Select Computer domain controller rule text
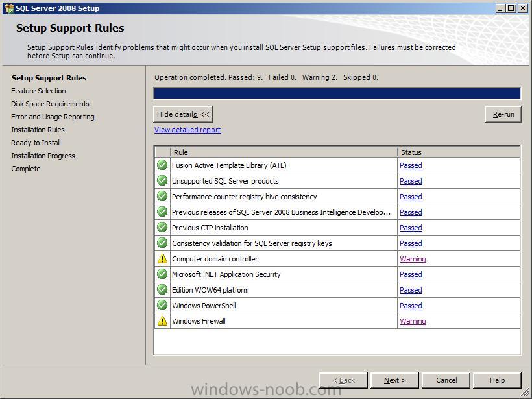The height and width of the screenshot is (399, 532). (x=215, y=259)
